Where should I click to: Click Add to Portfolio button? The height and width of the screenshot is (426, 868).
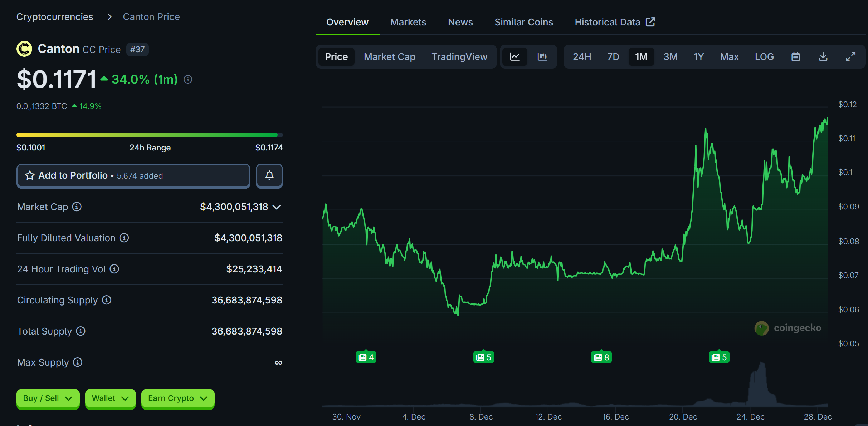(x=133, y=176)
